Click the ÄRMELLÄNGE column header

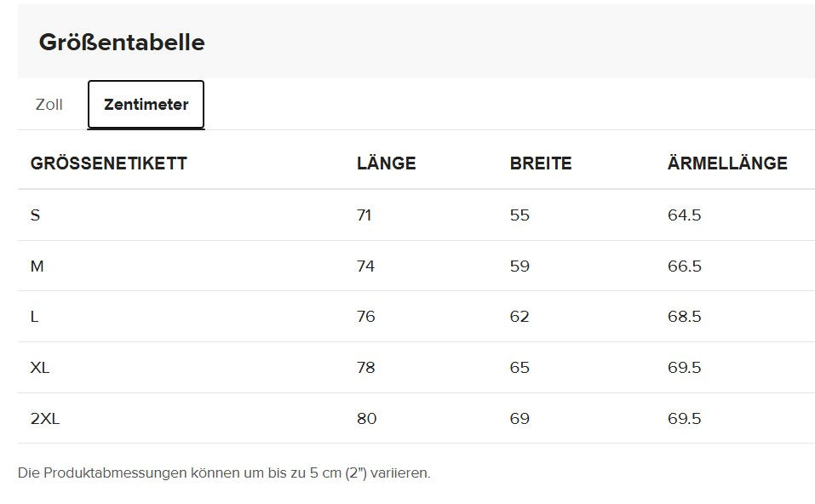[727, 163]
